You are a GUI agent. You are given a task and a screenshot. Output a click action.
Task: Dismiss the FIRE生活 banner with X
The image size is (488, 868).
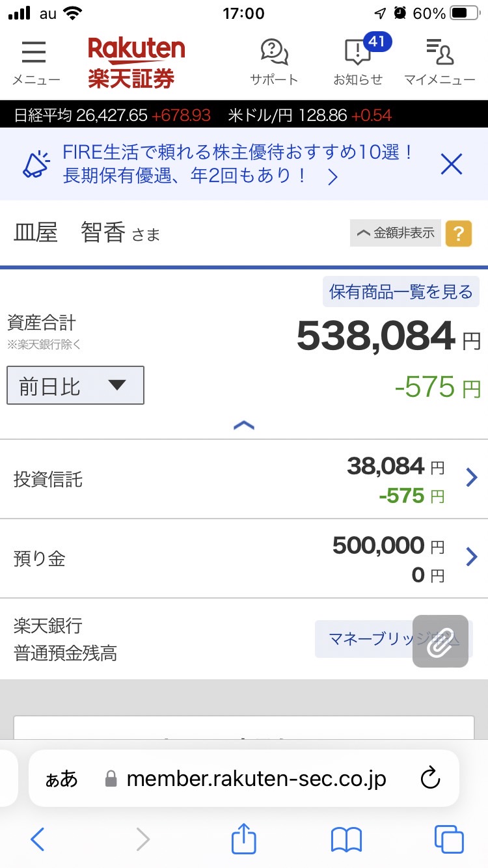coord(452,165)
